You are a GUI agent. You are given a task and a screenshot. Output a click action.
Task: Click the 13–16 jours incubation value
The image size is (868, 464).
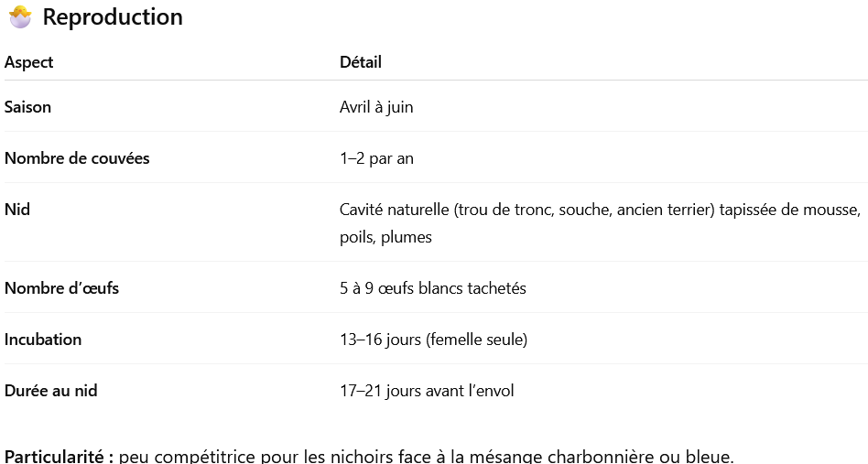click(x=433, y=340)
